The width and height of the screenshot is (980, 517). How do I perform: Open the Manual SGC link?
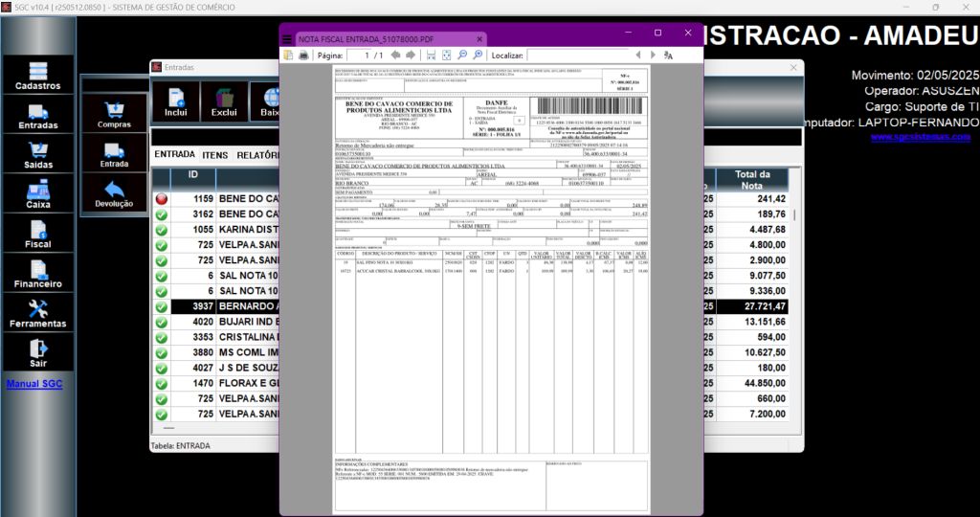(x=34, y=384)
